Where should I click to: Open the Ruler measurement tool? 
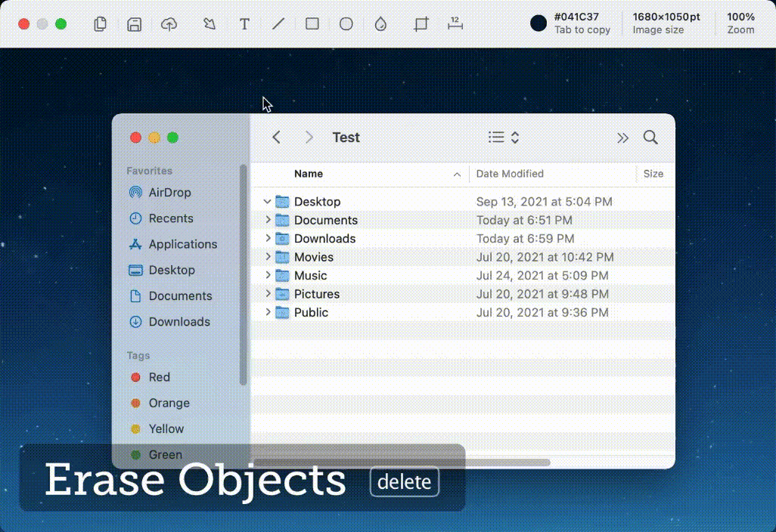tap(455, 23)
